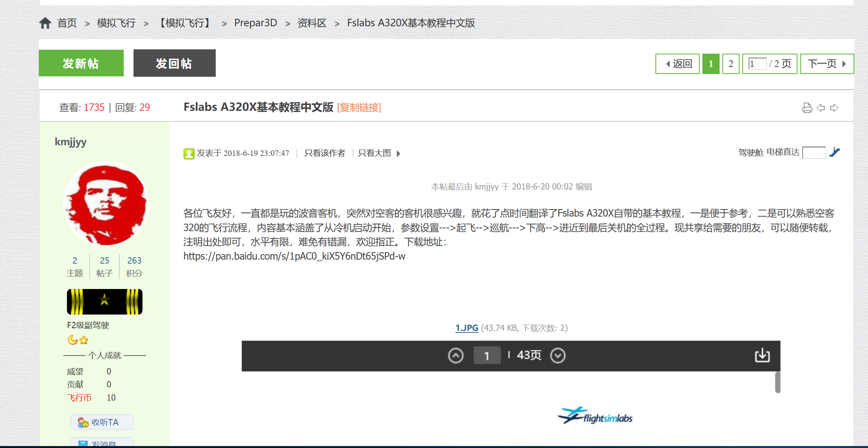Click 收听TA follow button
Image resolution: width=868 pixels, height=448 pixels.
pos(102,422)
